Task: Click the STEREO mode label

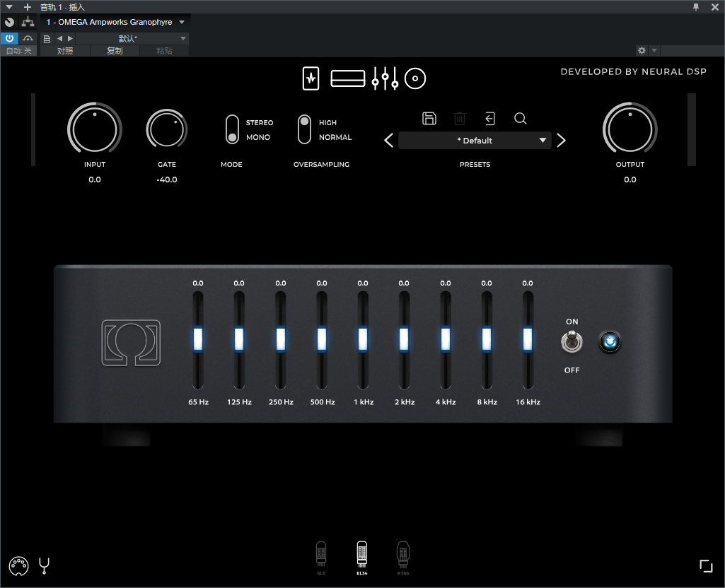Action: [260, 122]
